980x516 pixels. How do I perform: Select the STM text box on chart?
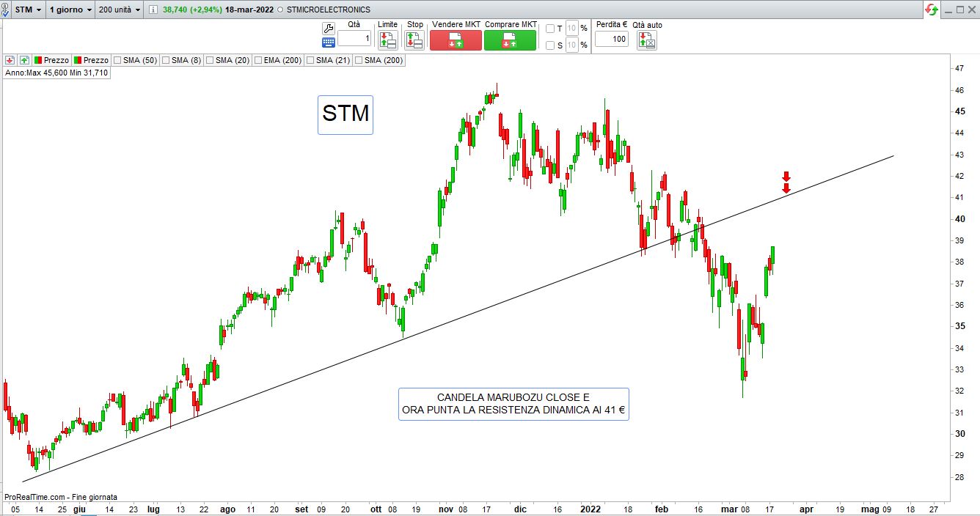pos(345,115)
